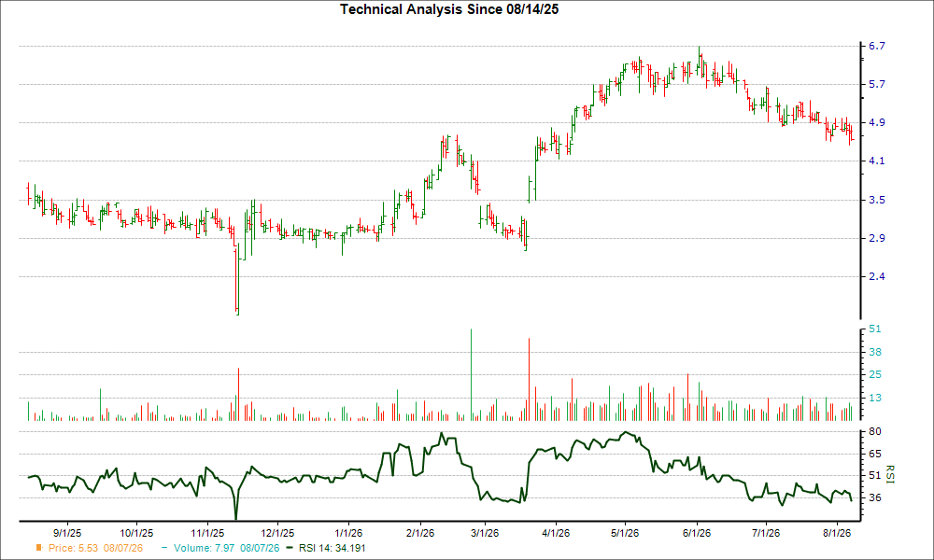This screenshot has width=934, height=560.
Task: Click the 36 RSI axis label
Action: [875, 497]
